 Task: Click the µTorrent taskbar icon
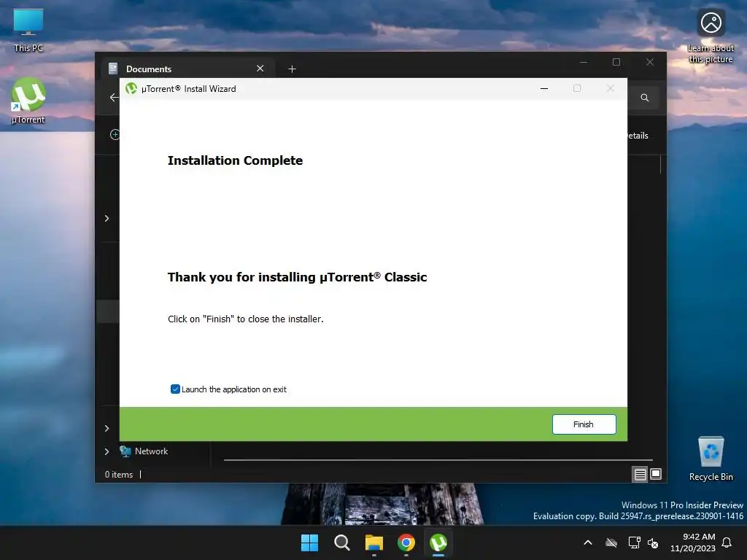tap(438, 542)
